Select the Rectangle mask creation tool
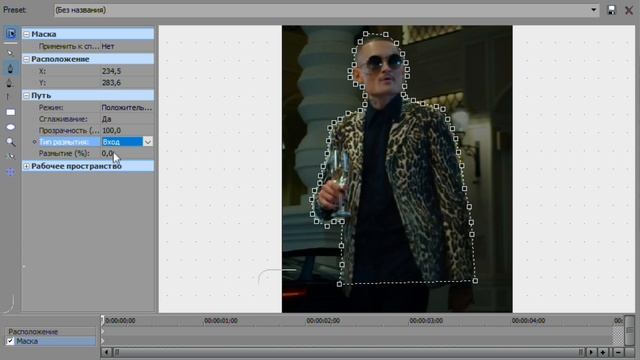This screenshot has width=640, height=360. click(x=11, y=112)
